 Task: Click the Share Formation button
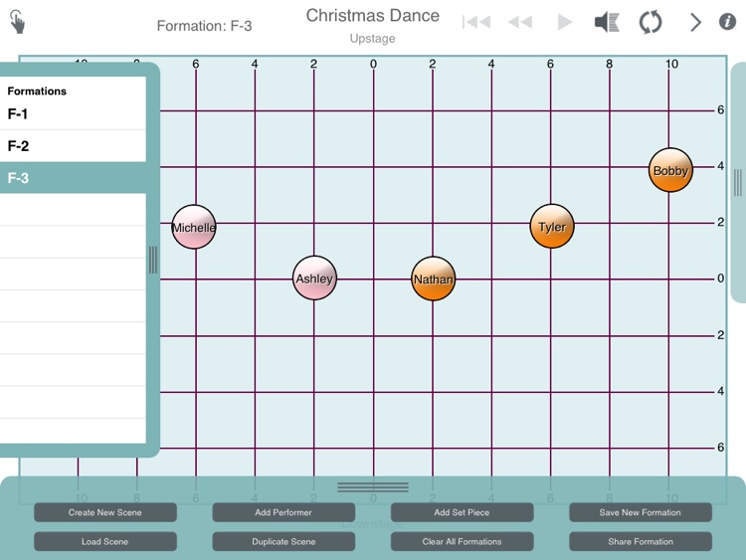click(641, 541)
